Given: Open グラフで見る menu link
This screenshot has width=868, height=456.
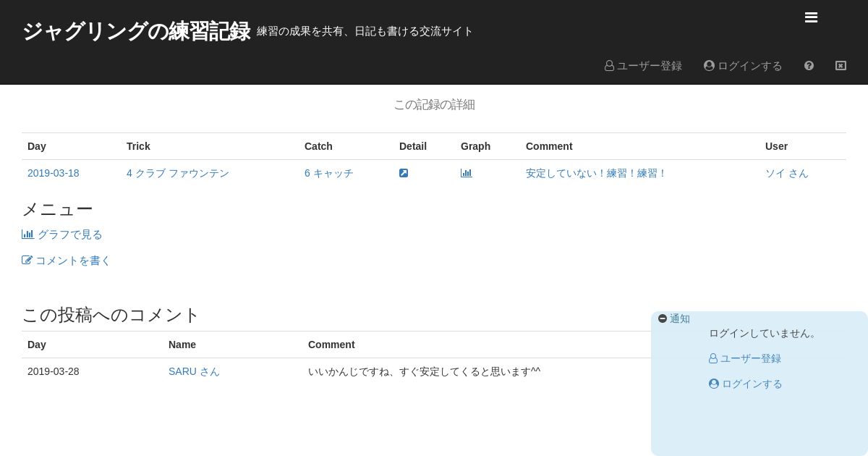Looking at the screenshot, I should [x=62, y=235].
